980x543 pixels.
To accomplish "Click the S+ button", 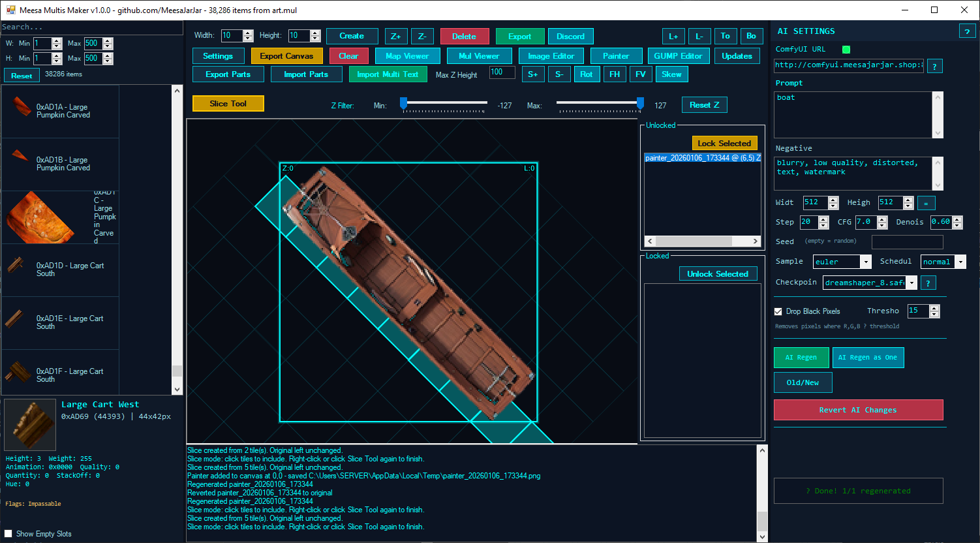I will (533, 74).
